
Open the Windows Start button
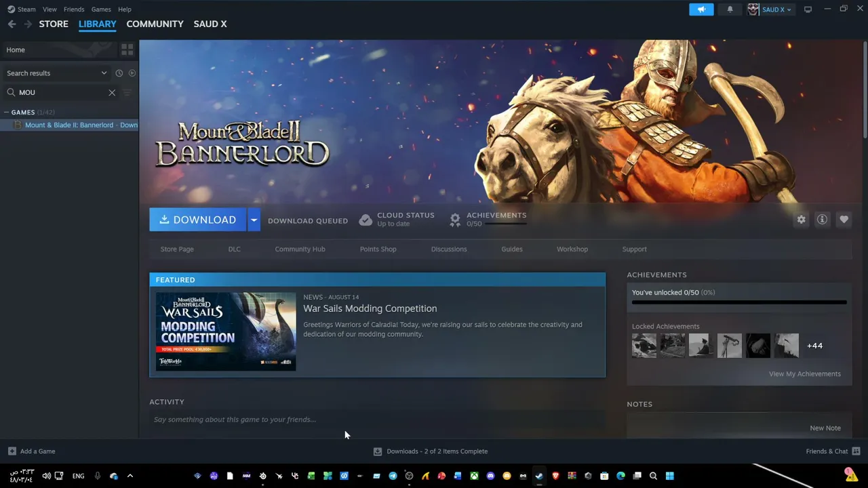(669, 476)
